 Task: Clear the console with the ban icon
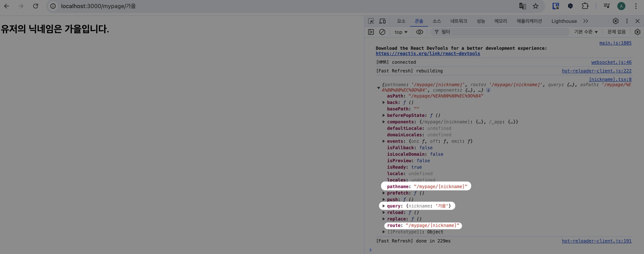point(382,32)
